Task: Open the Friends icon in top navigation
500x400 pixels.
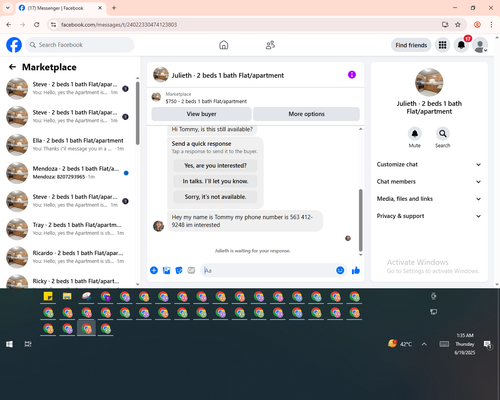Action: (270, 45)
